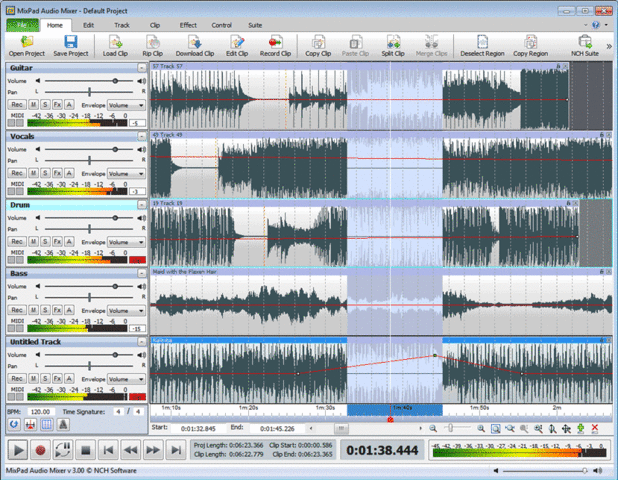Open Guitar track Envelope dropdown
Screen dimensions: 618x480
126,105
